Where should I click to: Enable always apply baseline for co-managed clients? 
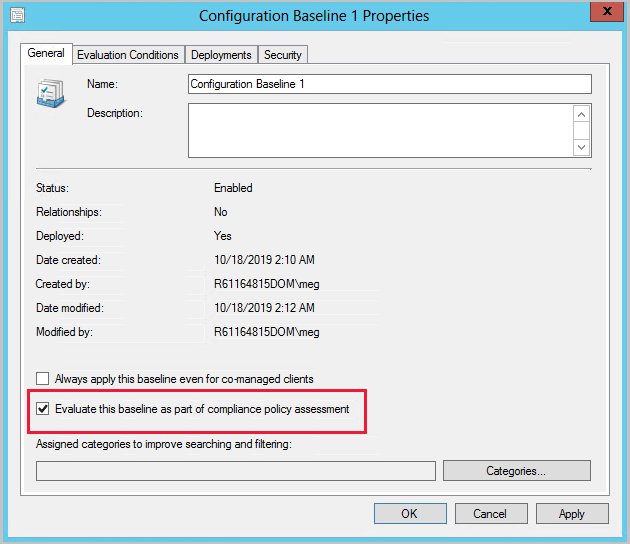click(x=43, y=379)
